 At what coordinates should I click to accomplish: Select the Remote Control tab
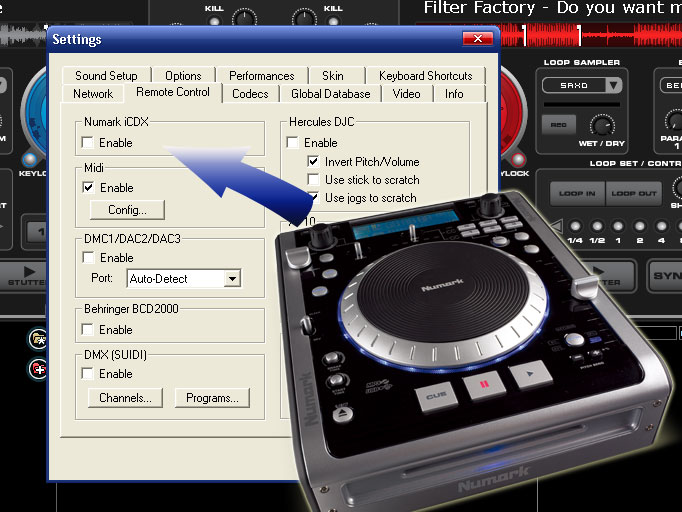coord(173,92)
